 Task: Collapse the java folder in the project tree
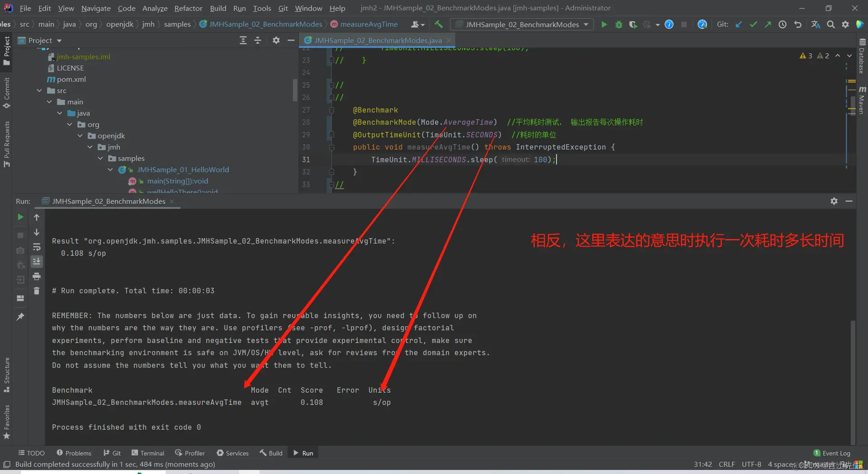(x=60, y=113)
